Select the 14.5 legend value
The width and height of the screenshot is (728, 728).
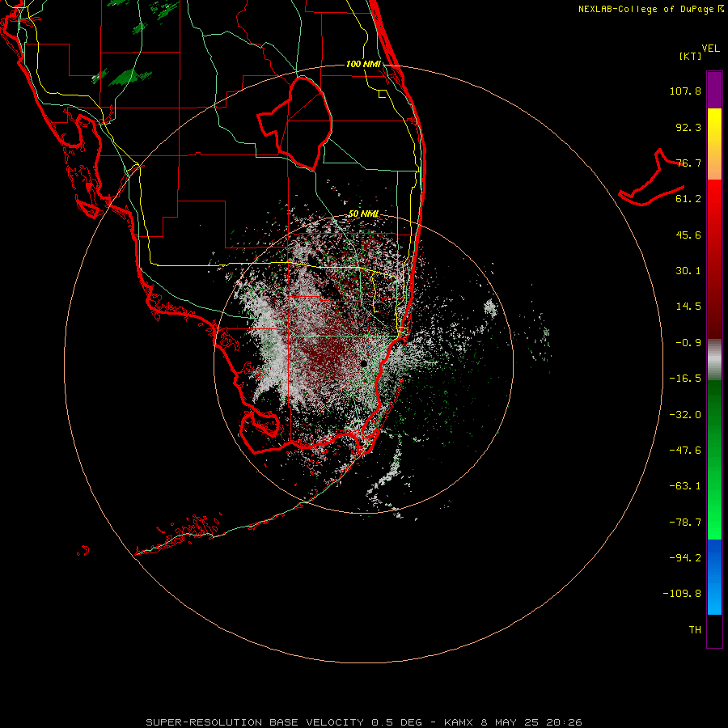(x=688, y=307)
